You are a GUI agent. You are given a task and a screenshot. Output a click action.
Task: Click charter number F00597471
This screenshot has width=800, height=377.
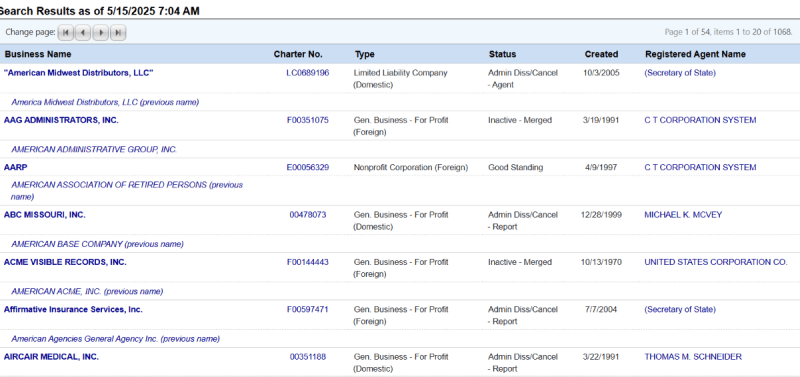coord(308,310)
